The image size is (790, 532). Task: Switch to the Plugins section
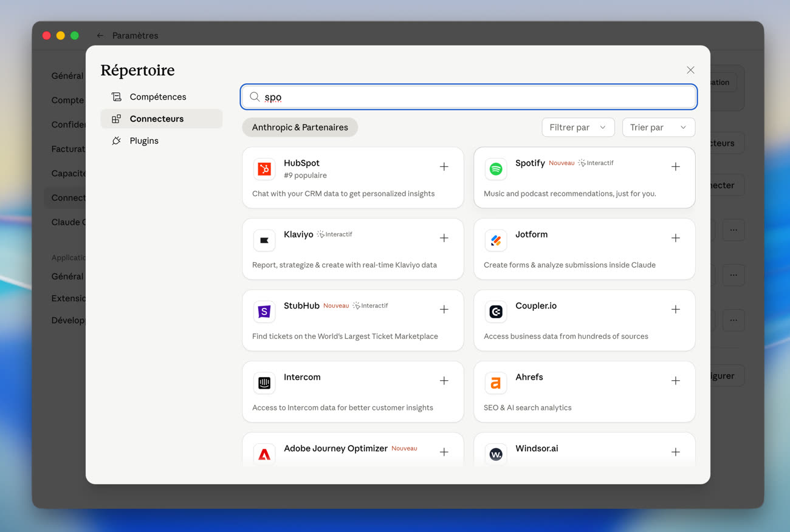(144, 141)
